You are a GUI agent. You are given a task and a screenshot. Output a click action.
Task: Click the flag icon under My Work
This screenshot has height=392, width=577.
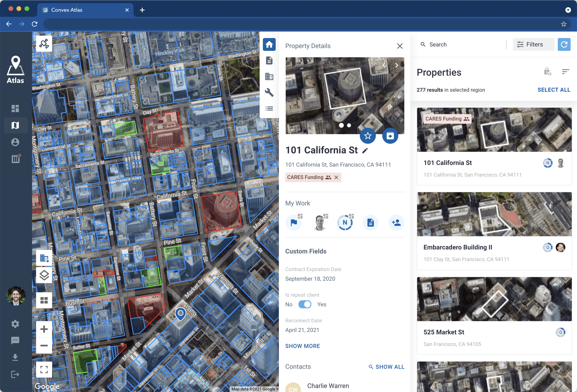(294, 223)
